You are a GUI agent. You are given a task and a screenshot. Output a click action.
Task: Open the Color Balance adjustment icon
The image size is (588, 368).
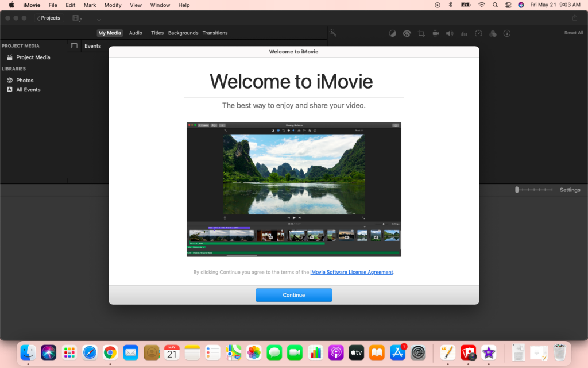pos(392,33)
